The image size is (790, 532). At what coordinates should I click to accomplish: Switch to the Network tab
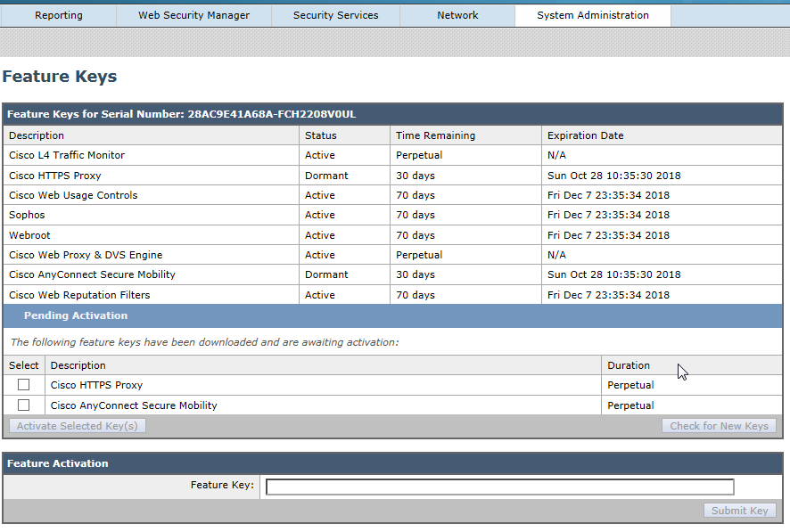point(457,16)
